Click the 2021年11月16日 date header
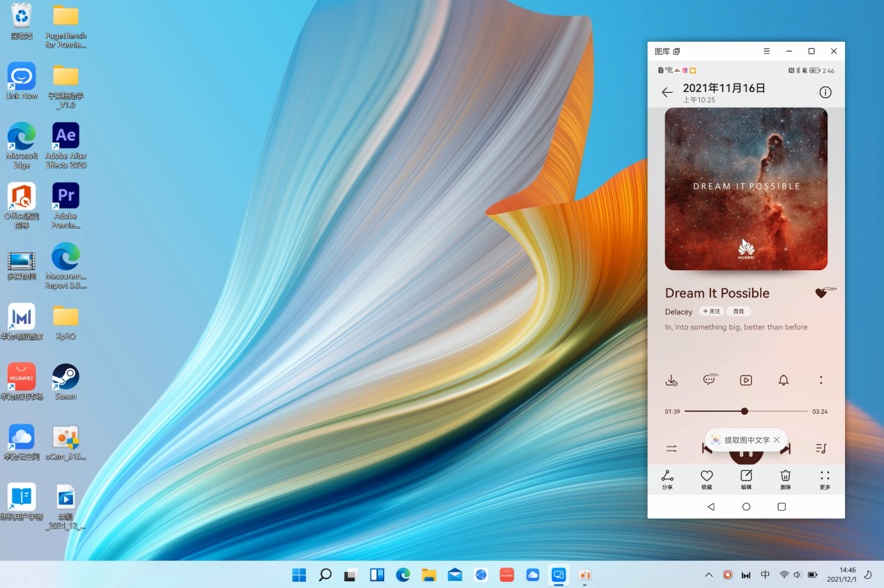 tap(724, 88)
